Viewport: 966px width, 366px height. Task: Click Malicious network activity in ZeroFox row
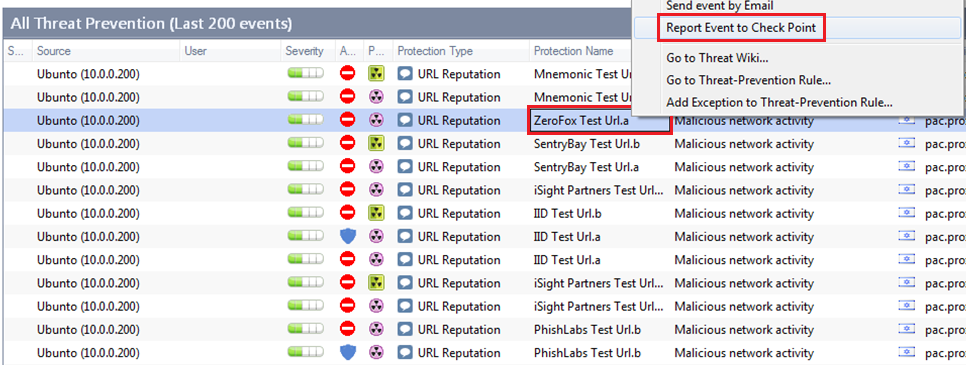(744, 121)
